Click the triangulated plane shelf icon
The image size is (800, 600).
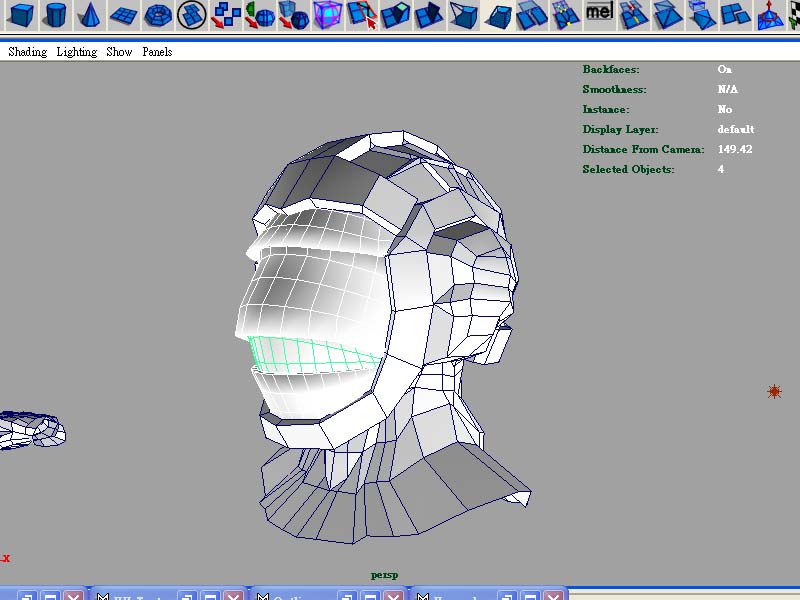(x=668, y=15)
